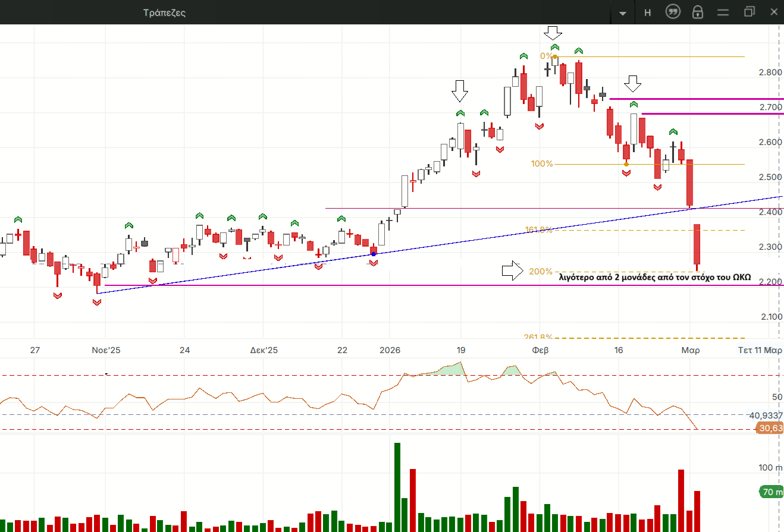This screenshot has width=784, height=532.
Task: Open the dropdown arrow beside the chart title
Action: pos(623,13)
